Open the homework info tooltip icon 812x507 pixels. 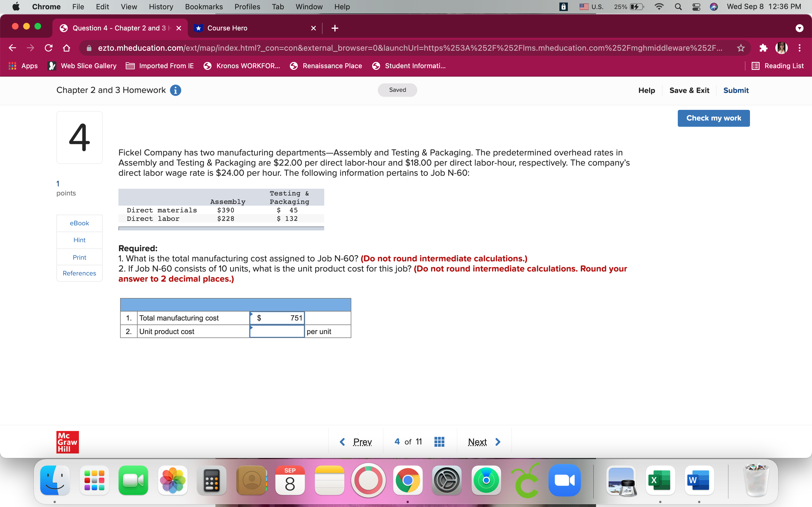(175, 90)
